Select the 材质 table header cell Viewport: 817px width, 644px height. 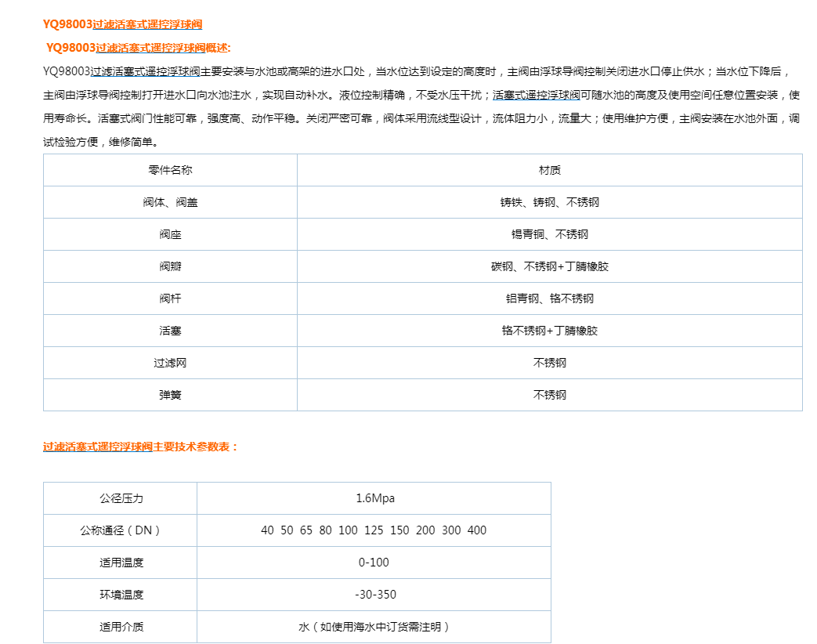[549, 170]
